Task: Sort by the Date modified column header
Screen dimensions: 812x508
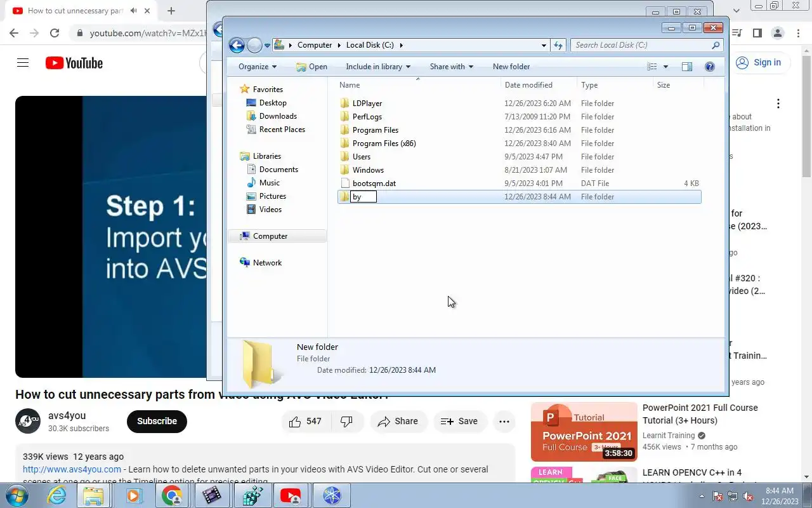Action: coord(538,85)
